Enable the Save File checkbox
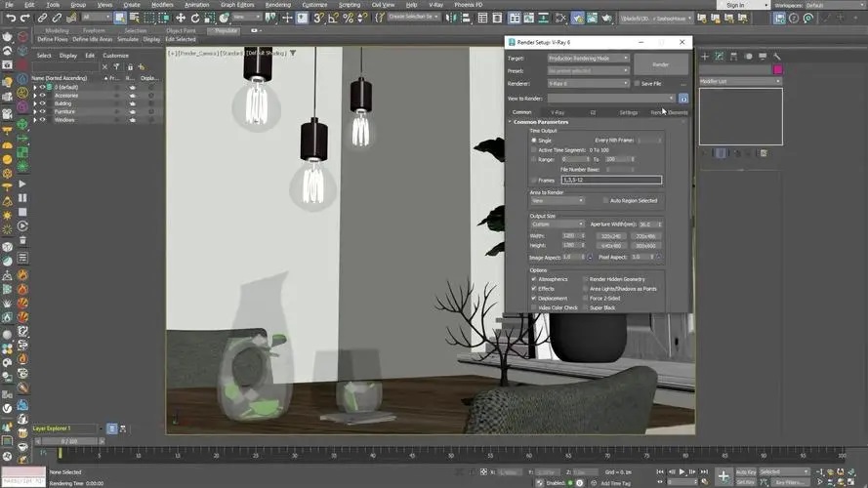This screenshot has width=868, height=488. tap(638, 84)
